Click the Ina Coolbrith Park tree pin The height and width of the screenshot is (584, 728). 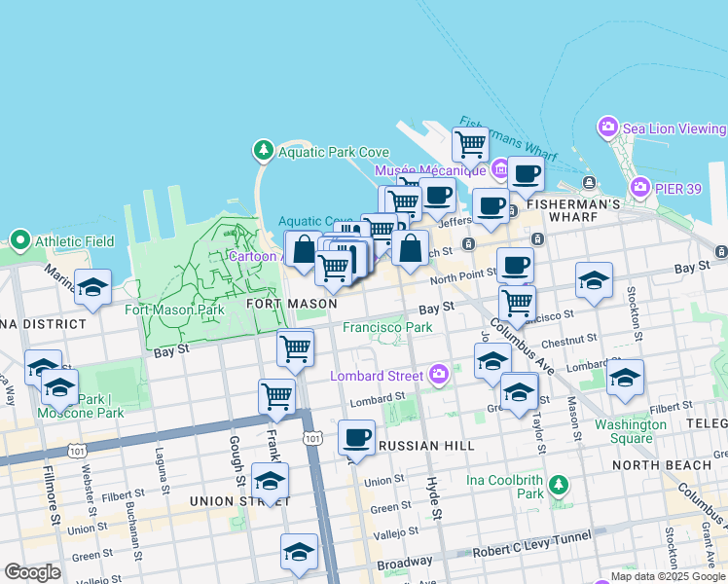click(559, 486)
